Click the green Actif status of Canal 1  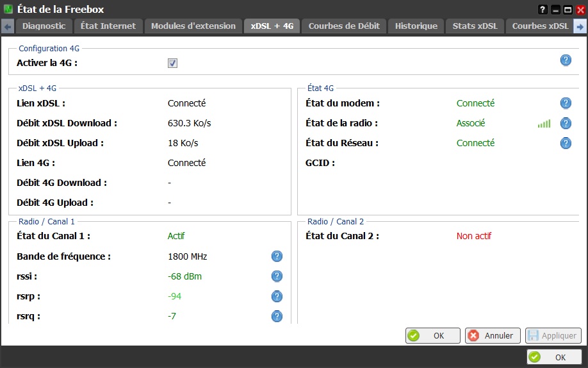click(176, 236)
